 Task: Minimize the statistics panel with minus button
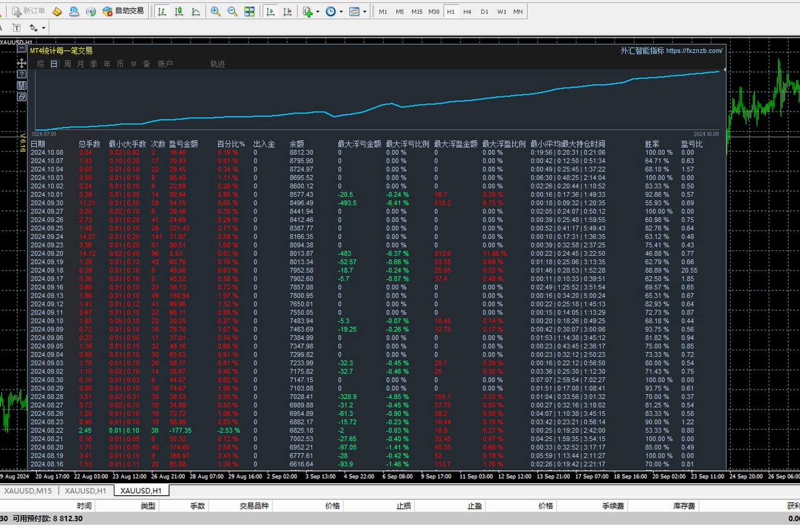(21, 47)
